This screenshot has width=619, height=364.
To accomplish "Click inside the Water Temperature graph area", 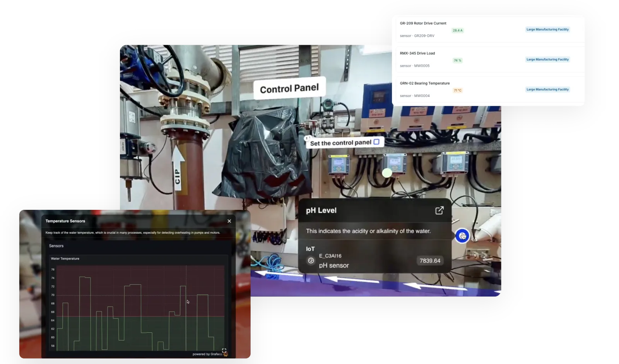I will click(140, 308).
